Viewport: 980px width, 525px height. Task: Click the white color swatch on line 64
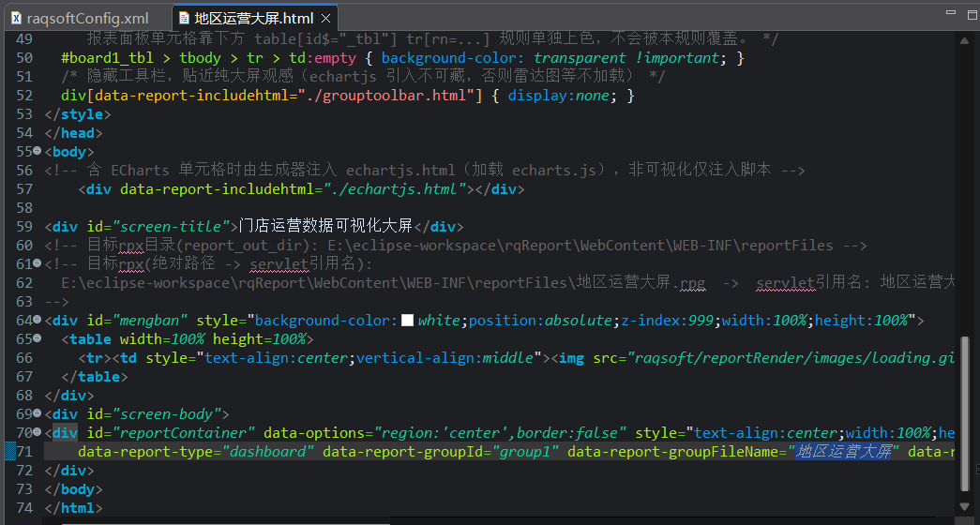408,321
